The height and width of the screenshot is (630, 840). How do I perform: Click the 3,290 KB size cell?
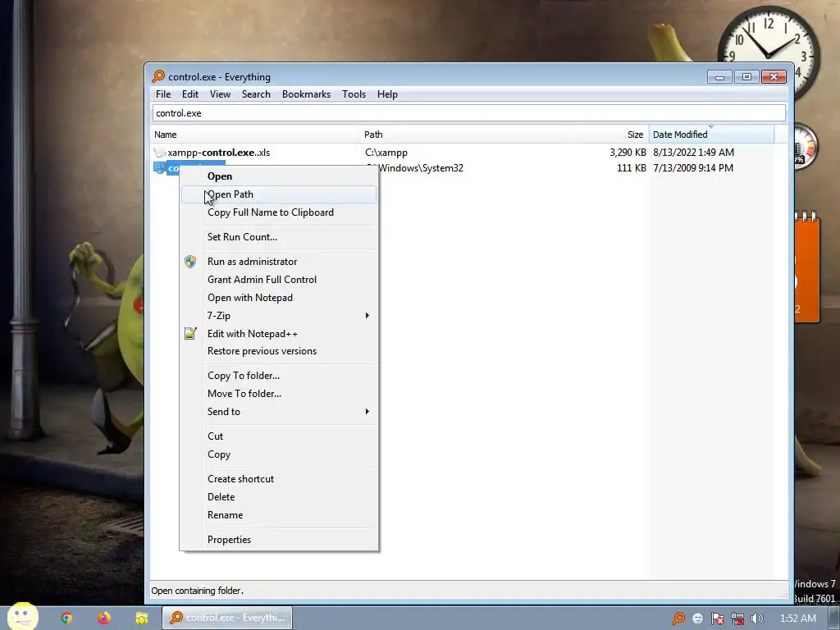pos(628,153)
